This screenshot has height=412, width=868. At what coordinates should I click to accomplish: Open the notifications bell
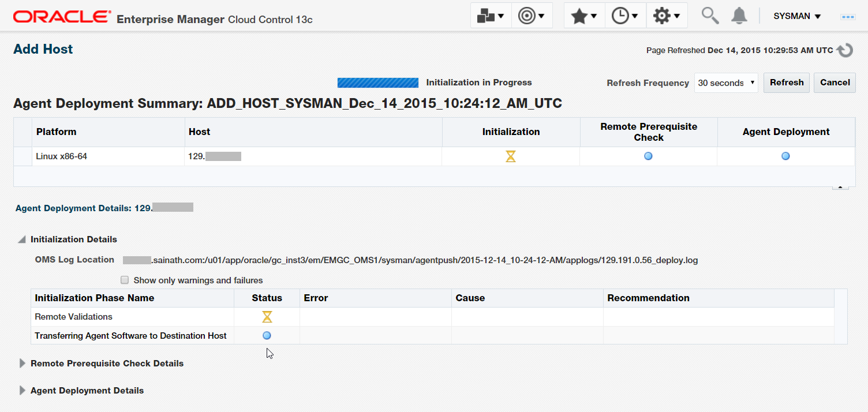tap(739, 16)
